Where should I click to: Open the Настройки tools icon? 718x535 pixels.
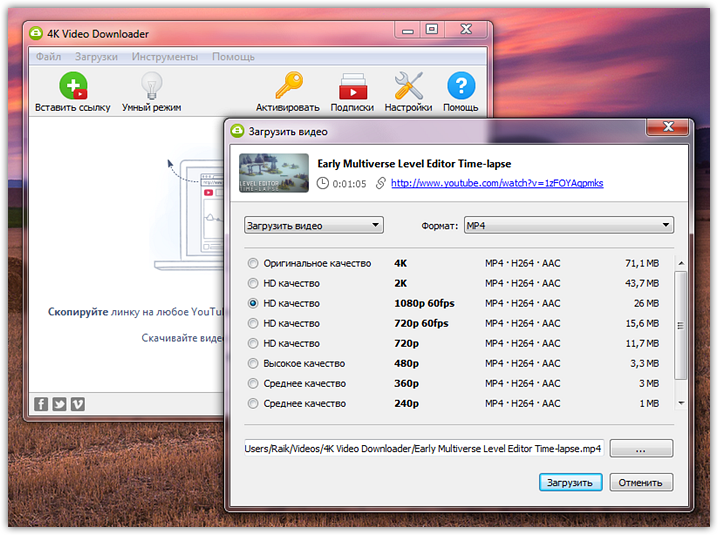coord(408,86)
